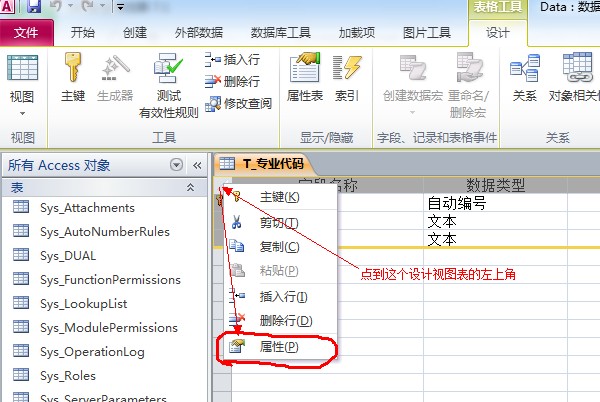Choose 属性(P) from the context menu
Image resolution: width=600 pixels, height=402 pixels.
[278, 347]
